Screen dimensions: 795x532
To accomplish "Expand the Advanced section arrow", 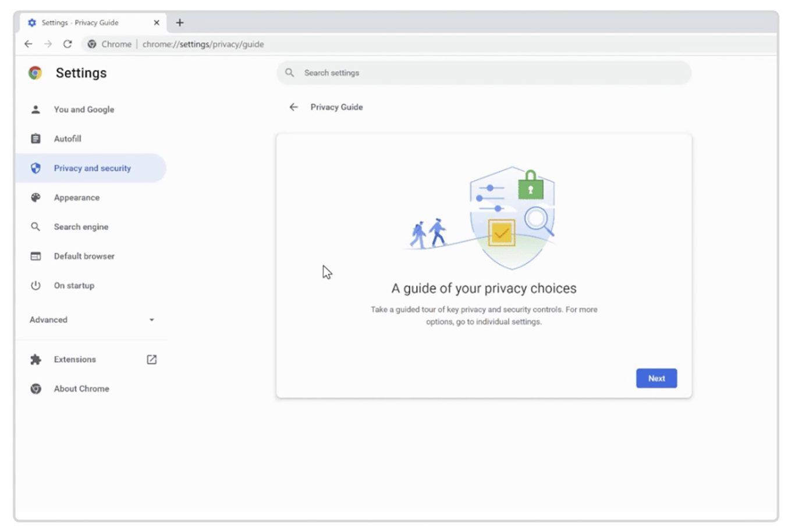I will [x=151, y=320].
